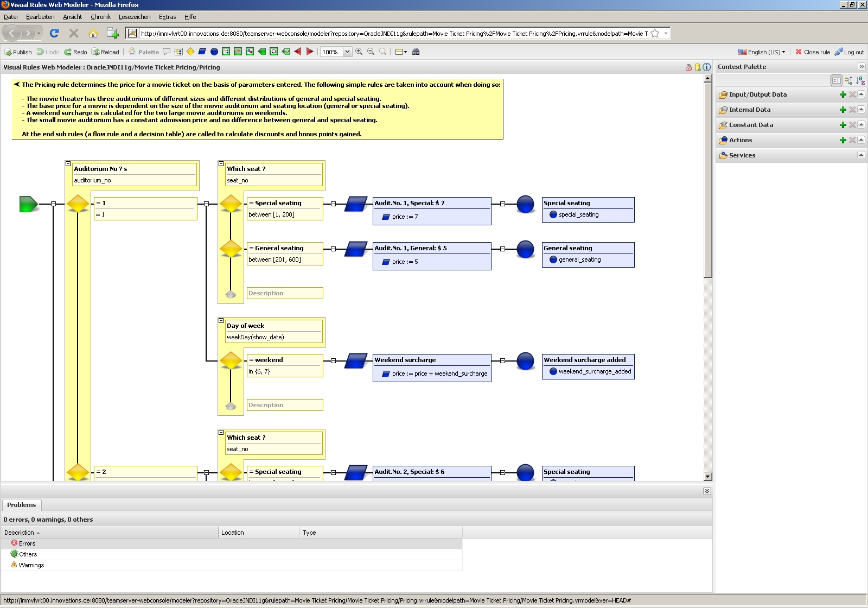Open the 100% zoom level dropdown
The height and width of the screenshot is (608, 868).
coord(347,52)
